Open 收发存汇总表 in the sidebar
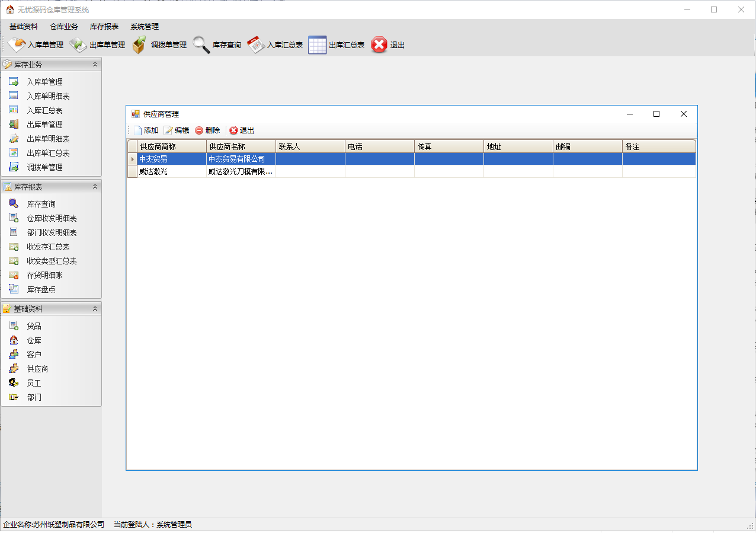 coord(48,247)
